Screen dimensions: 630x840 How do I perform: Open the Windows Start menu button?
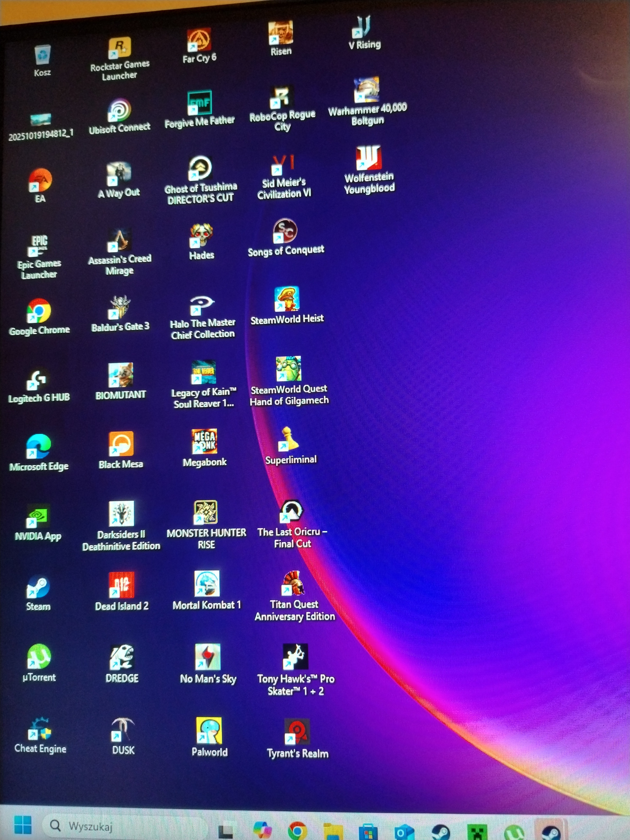coord(23,825)
